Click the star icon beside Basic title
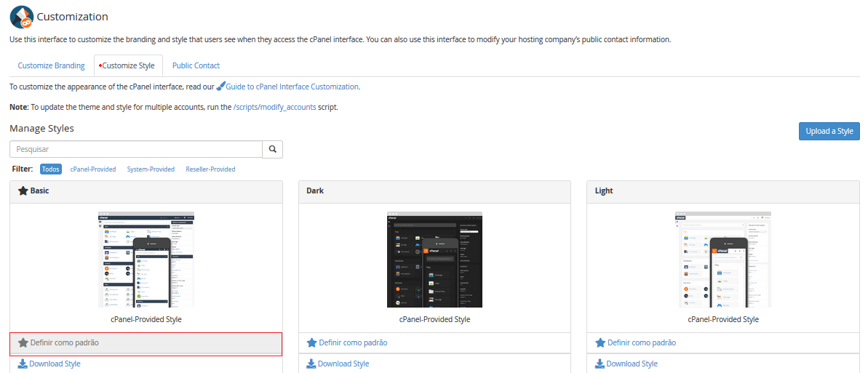 pyautogui.click(x=23, y=191)
